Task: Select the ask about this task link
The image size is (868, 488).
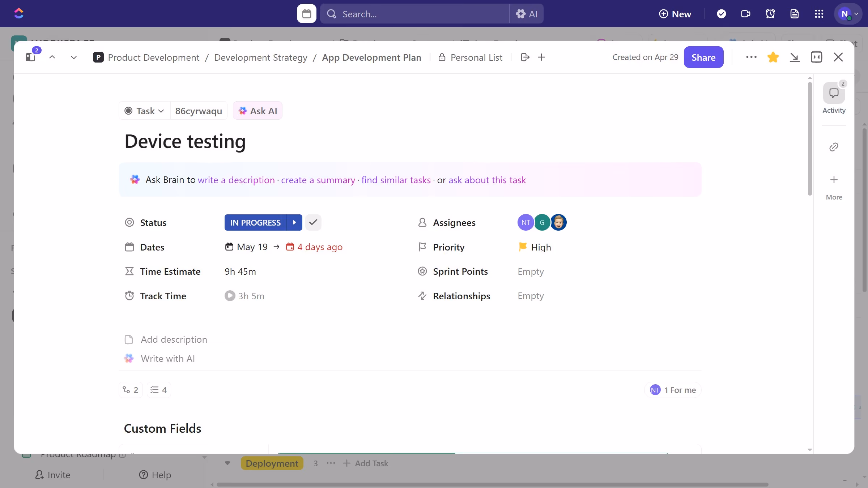Action: pos(487,180)
